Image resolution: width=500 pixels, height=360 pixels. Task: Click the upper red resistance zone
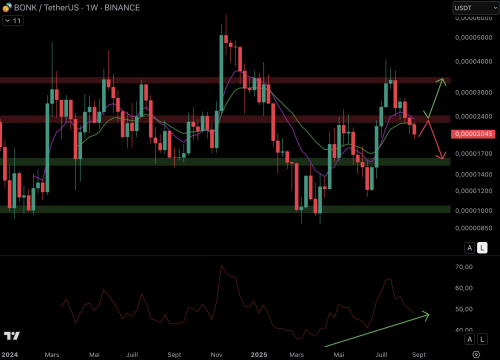225,80
